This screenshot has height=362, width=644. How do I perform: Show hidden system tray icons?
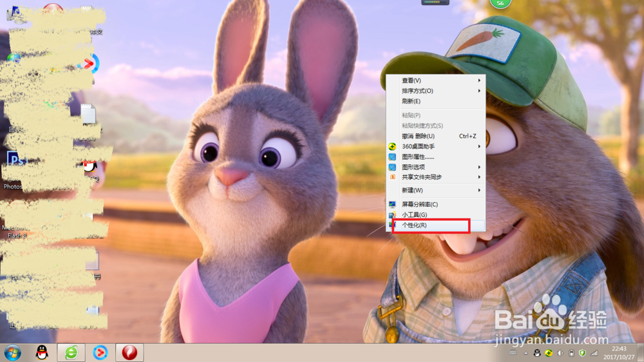[526, 353]
